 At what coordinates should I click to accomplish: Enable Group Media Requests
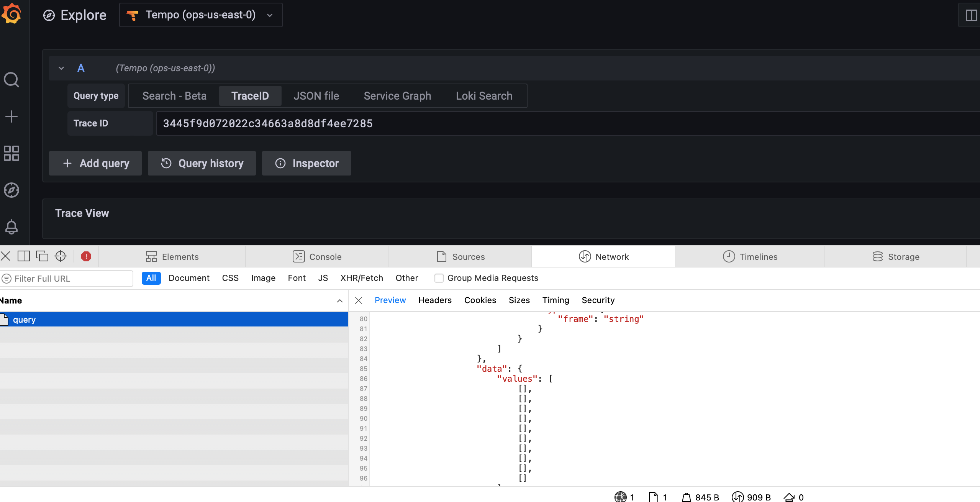point(439,278)
